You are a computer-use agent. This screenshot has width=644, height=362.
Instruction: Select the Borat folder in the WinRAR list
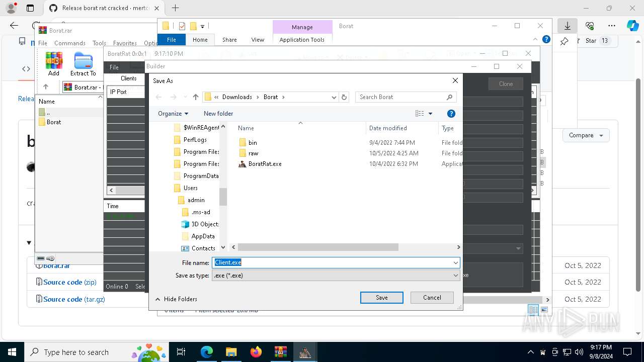click(x=50, y=122)
